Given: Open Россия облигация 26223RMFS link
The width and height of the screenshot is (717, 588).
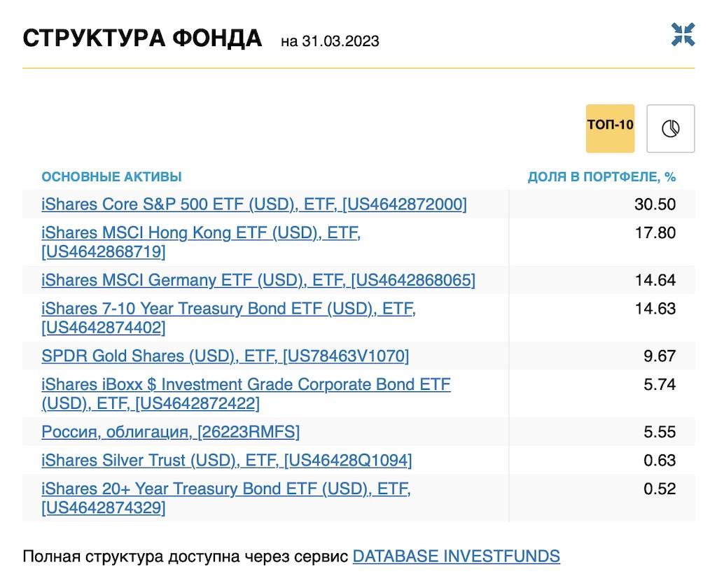Looking at the screenshot, I should tap(170, 433).
